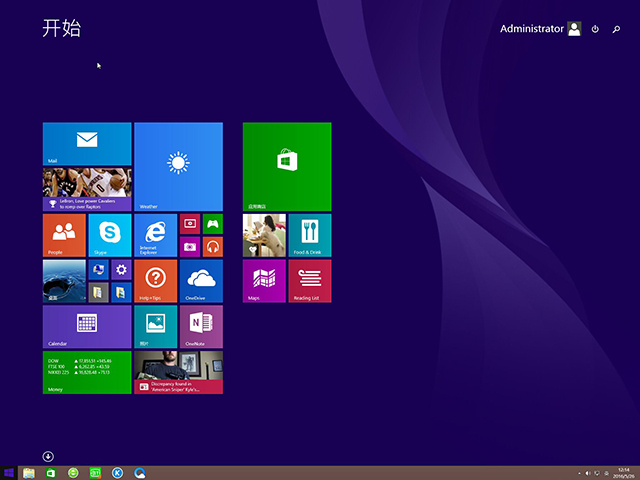Open the small red Video tile
Viewport: 640px width, 480px height.
point(190,224)
